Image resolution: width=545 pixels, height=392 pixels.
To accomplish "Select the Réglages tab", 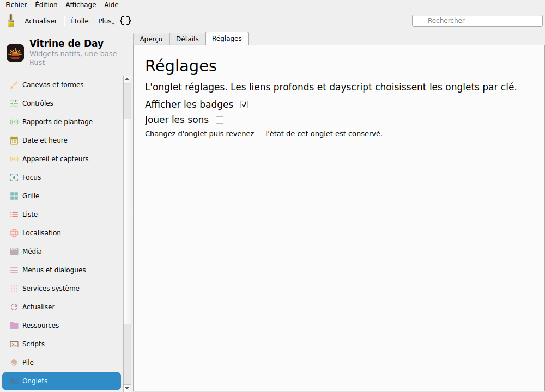I will coord(227,39).
